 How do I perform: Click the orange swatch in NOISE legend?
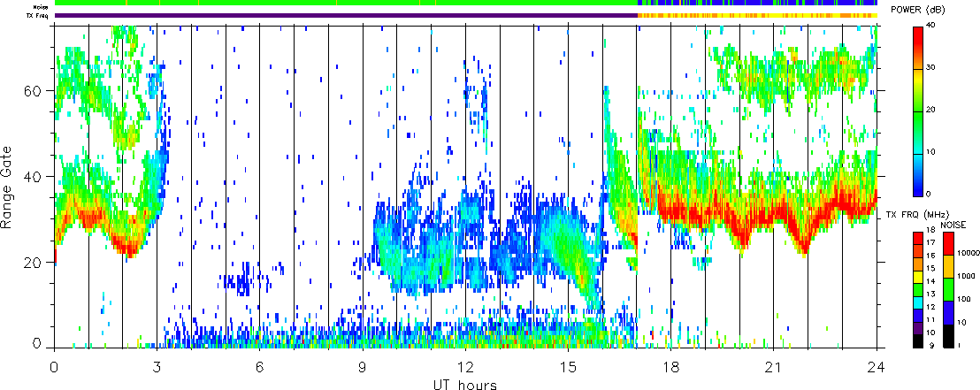(x=948, y=266)
